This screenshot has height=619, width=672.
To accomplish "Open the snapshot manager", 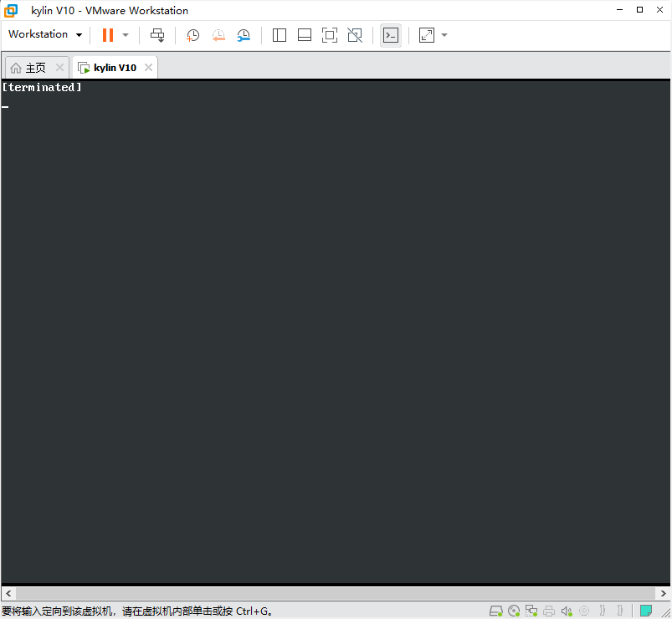I will click(x=244, y=35).
